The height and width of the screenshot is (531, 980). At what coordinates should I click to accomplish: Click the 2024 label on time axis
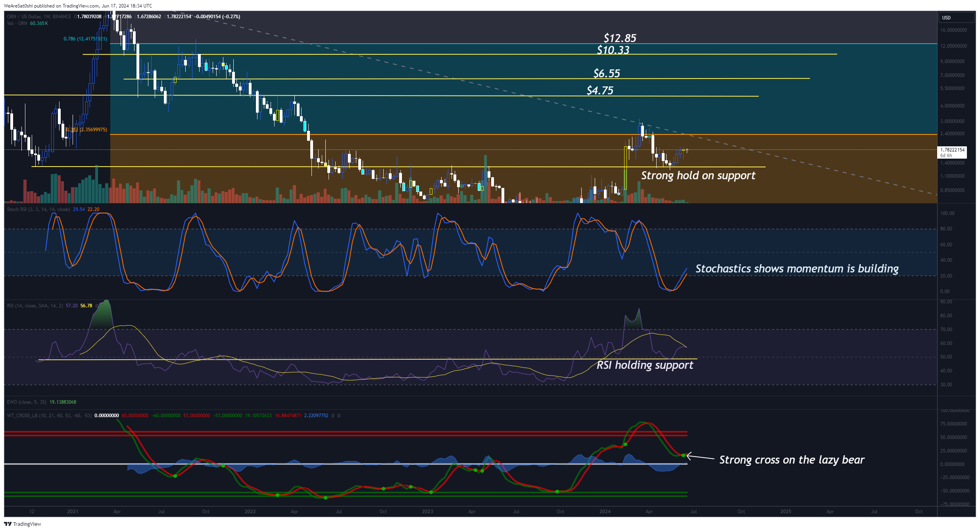605,512
